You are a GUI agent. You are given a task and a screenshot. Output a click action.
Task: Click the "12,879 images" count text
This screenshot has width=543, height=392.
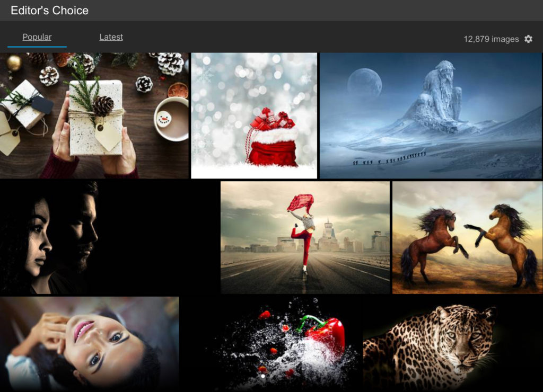(491, 39)
